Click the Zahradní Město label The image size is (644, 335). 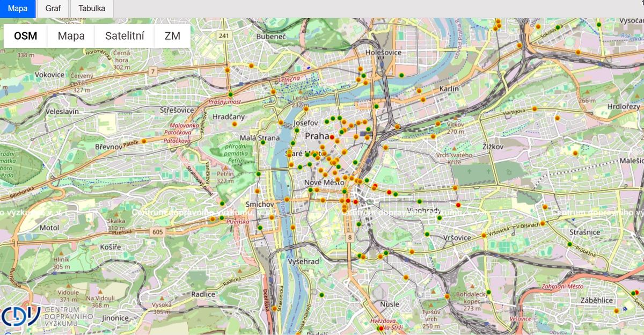tap(563, 287)
